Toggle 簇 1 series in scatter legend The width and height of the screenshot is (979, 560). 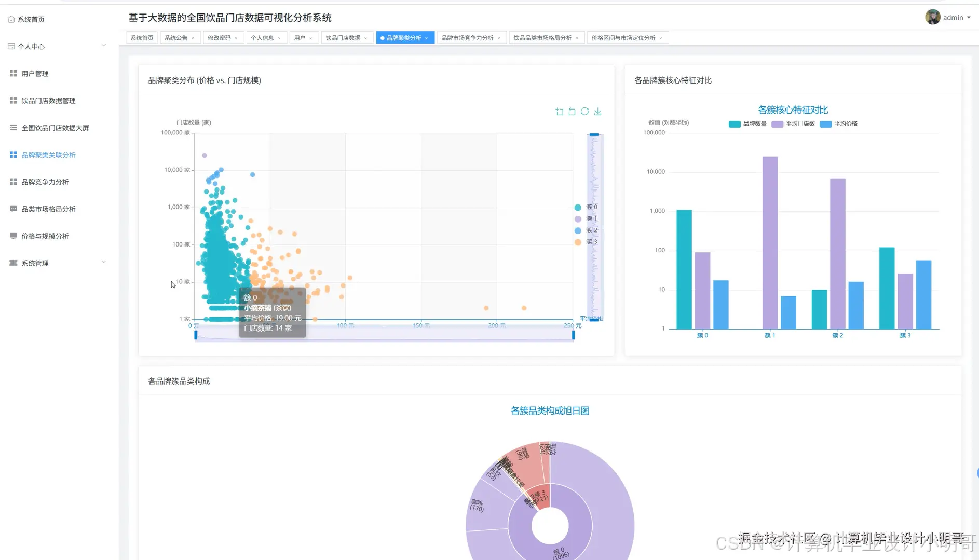click(x=586, y=218)
